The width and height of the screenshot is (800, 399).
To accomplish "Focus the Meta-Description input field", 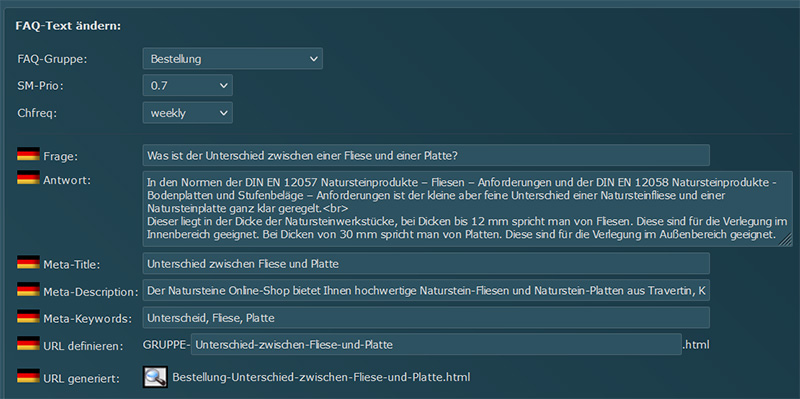I will [x=426, y=291].
